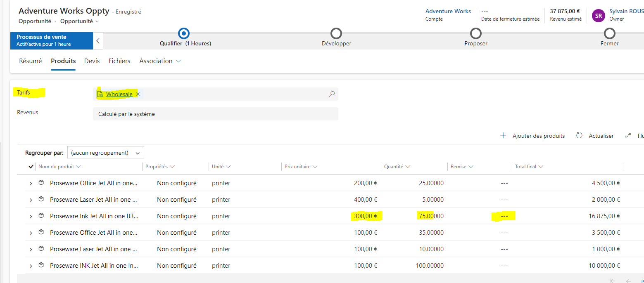Expand the row with total 10 000,00 €

(31, 266)
